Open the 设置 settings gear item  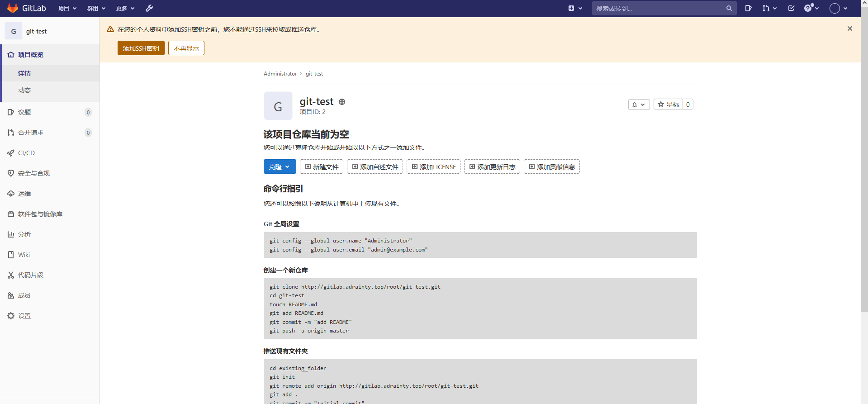[50, 316]
